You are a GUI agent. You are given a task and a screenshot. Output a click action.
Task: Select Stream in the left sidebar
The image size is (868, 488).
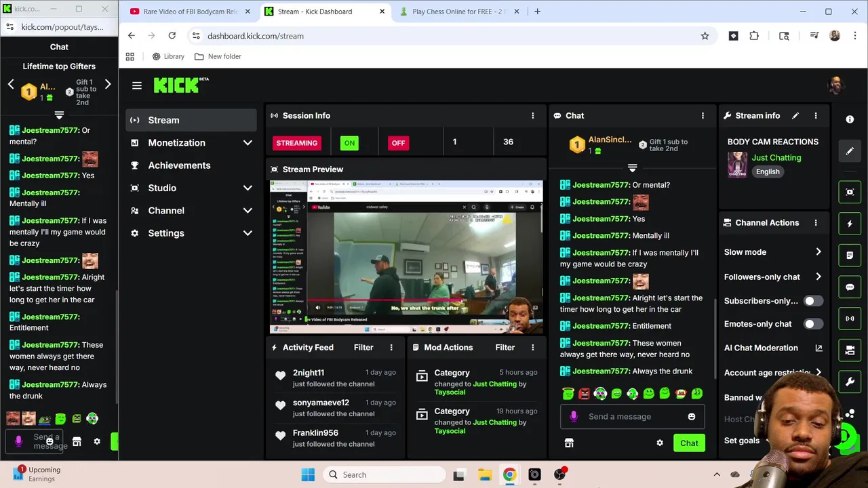pos(191,120)
